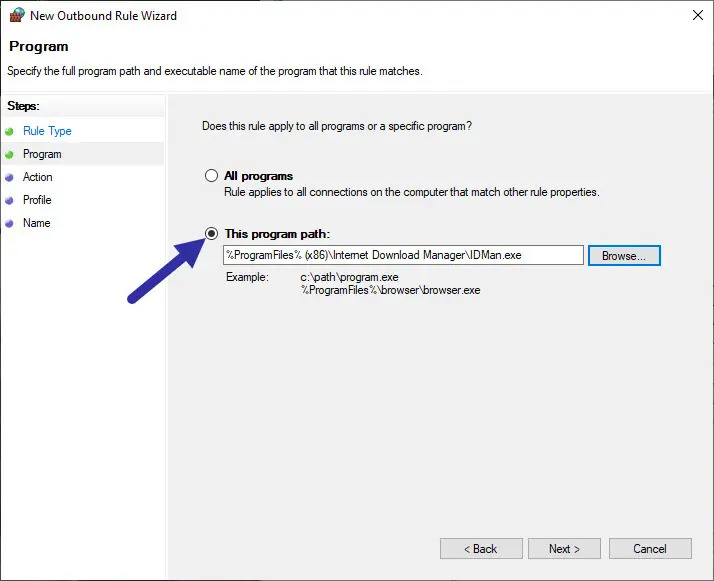Jump to the Action step text

coord(38,177)
